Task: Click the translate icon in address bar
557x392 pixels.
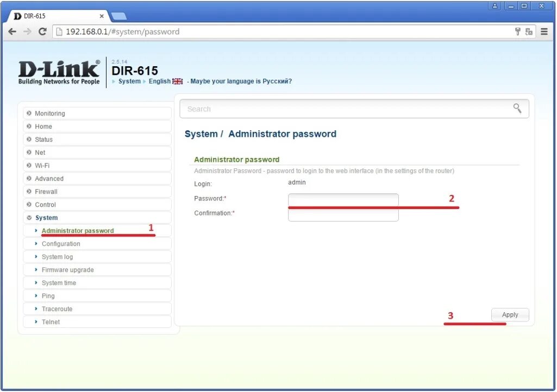Action: (x=529, y=31)
